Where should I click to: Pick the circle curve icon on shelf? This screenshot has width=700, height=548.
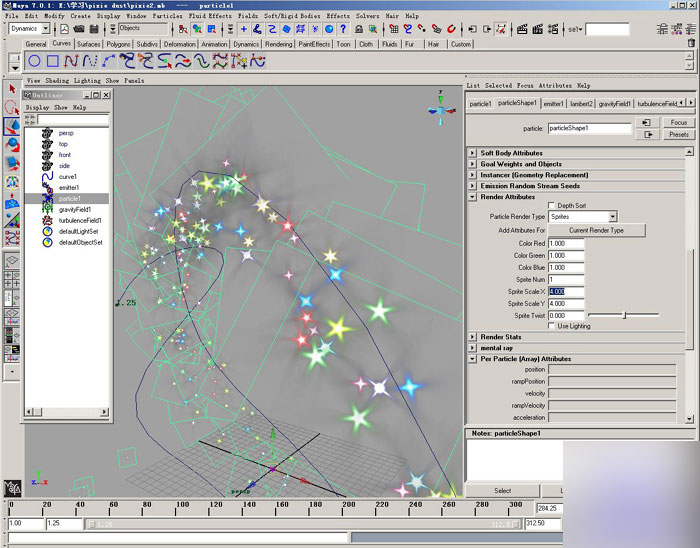tap(35, 62)
